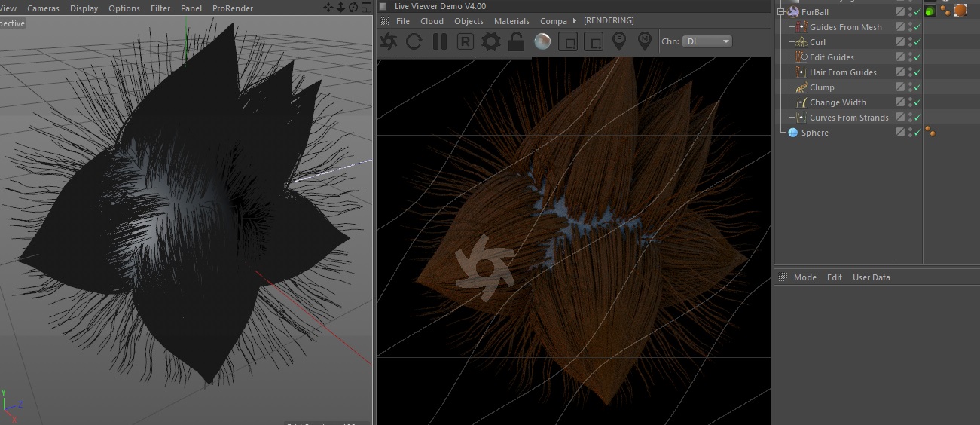Open Octane settings gear icon
The image size is (980, 425).
(x=490, y=42)
